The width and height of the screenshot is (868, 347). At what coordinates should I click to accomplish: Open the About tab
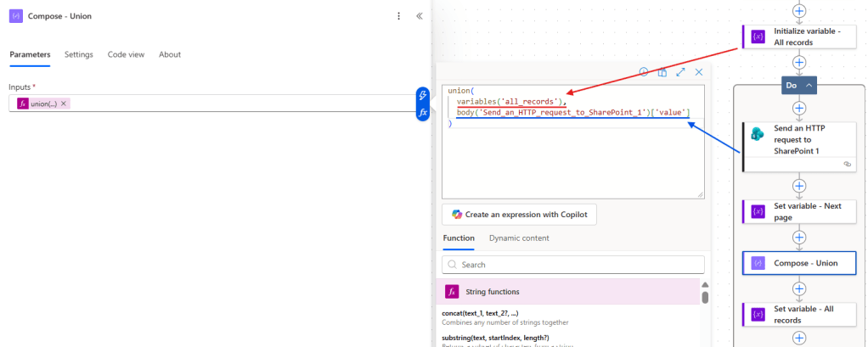170,54
